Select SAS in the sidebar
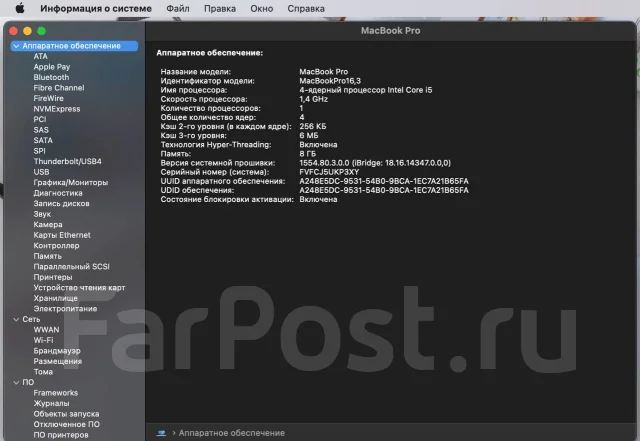 click(41, 130)
